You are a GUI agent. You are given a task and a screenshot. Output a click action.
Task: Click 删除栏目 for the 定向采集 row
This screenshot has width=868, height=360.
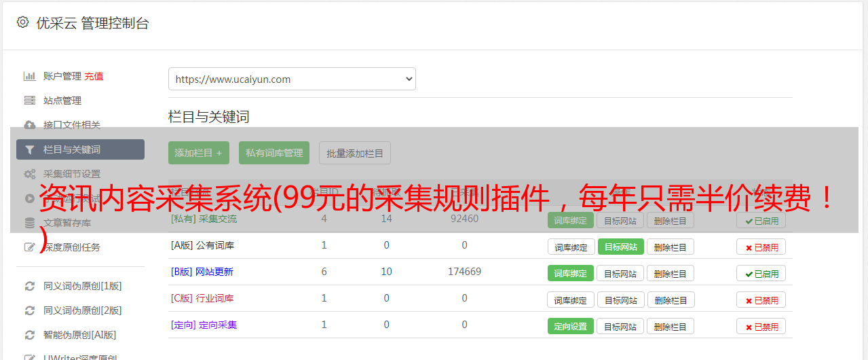pyautogui.click(x=671, y=327)
